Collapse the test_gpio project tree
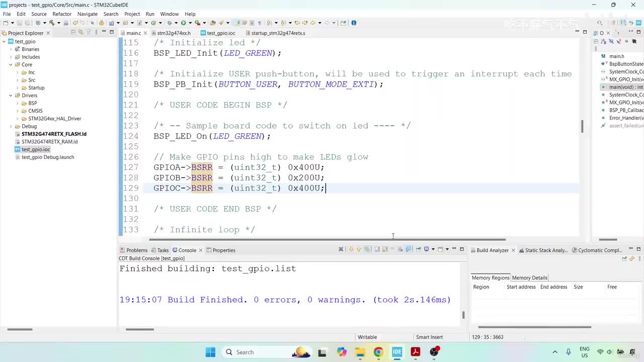 point(4,42)
